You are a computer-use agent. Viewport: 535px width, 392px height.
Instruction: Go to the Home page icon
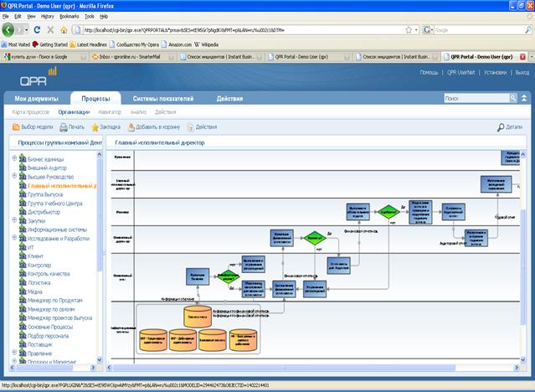click(64, 30)
